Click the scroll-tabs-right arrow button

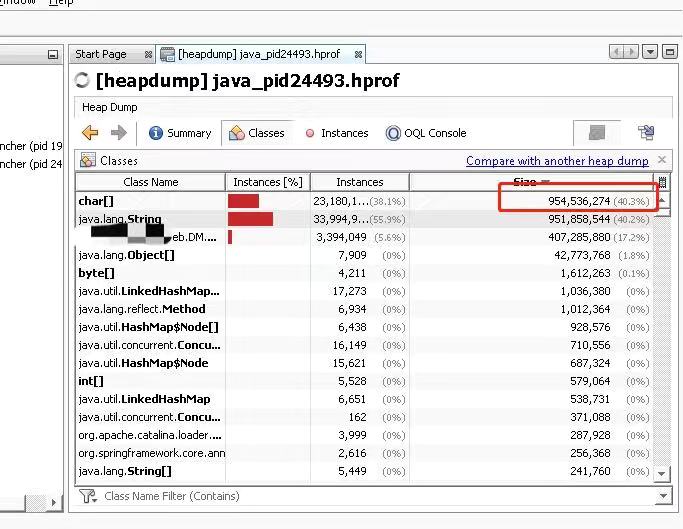(x=631, y=52)
